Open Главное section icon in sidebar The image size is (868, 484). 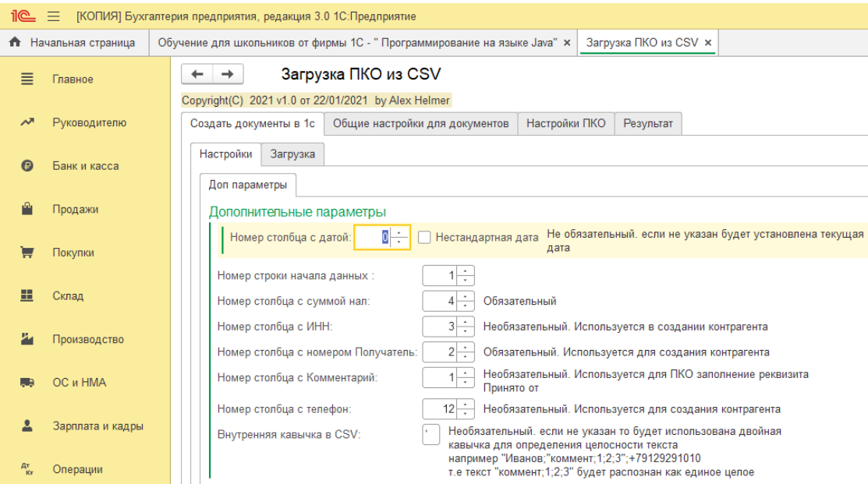coord(27,79)
